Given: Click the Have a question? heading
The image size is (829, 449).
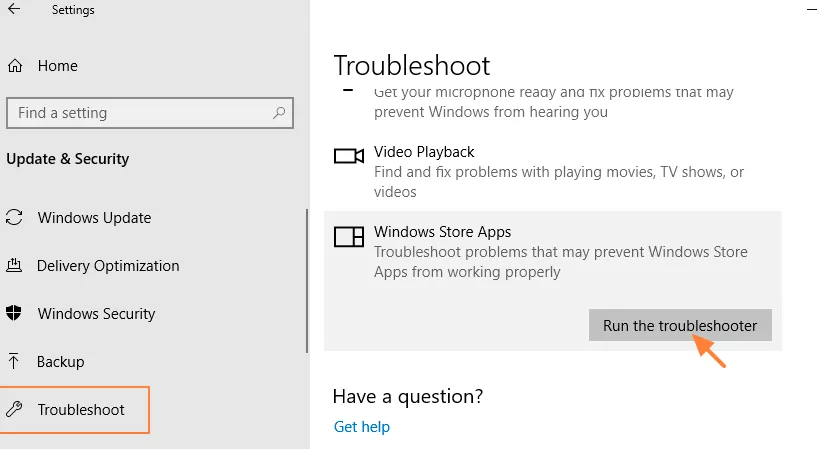Looking at the screenshot, I should coord(408,396).
